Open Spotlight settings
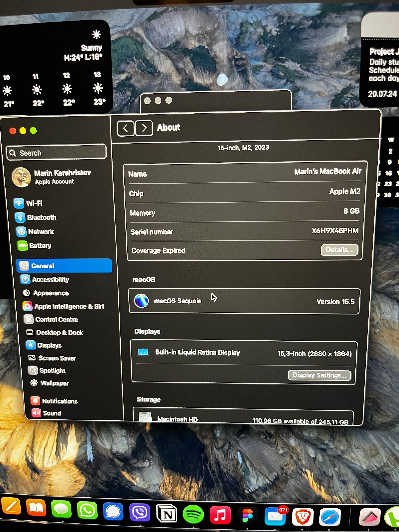 47,370
